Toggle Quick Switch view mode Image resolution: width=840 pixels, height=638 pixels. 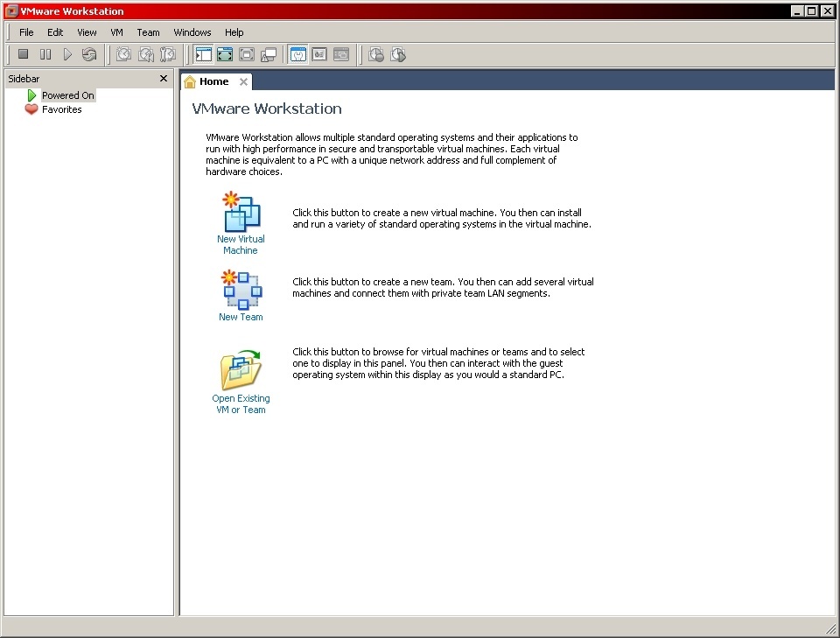tap(246, 53)
